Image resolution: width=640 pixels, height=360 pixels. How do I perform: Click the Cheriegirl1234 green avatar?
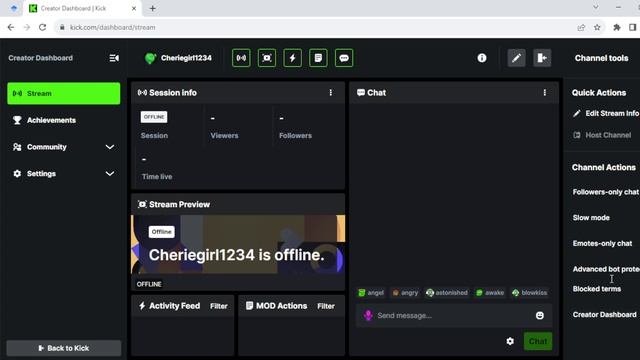coord(150,58)
